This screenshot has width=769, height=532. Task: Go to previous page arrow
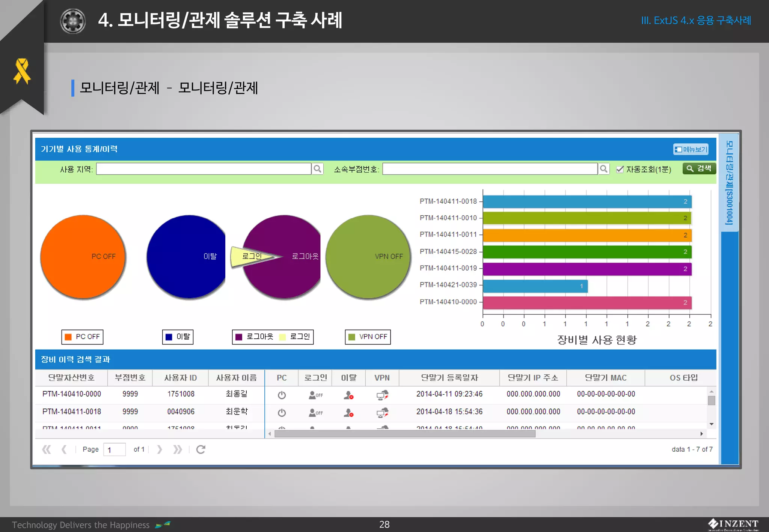point(64,449)
